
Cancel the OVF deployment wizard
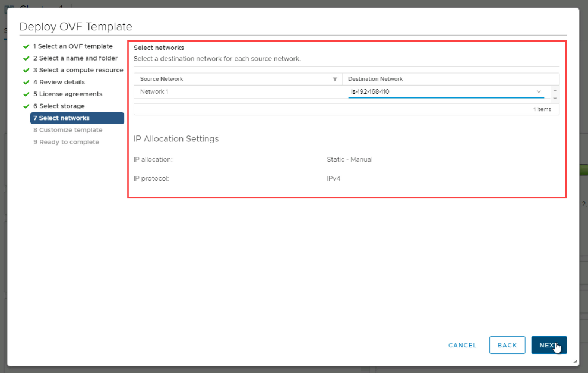[x=462, y=345]
